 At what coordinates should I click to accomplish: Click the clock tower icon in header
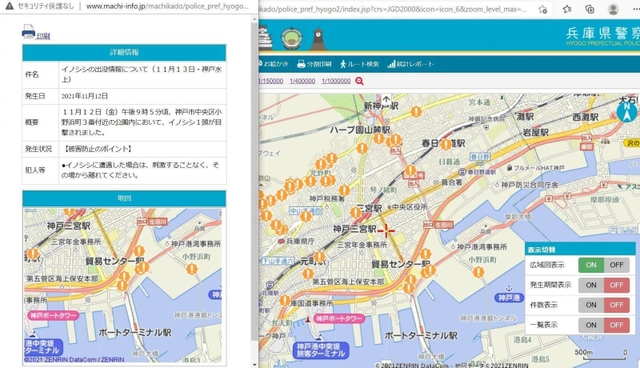[x=318, y=39]
